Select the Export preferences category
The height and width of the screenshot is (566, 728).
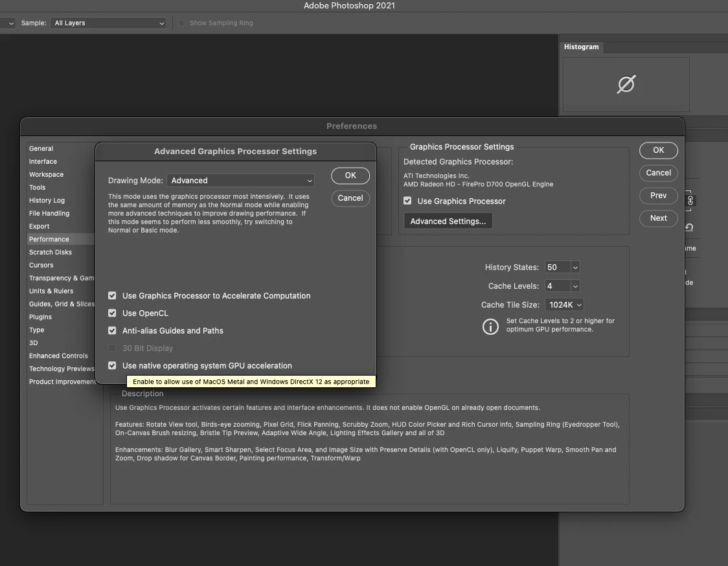[39, 227]
